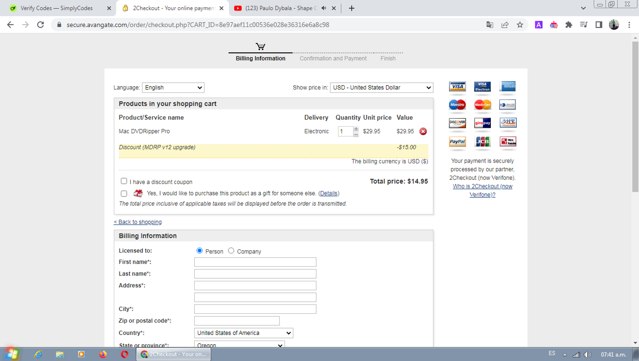Image resolution: width=639 pixels, height=361 pixels.
Task: Open Chrome three-dot menu
Action: [x=629, y=25]
